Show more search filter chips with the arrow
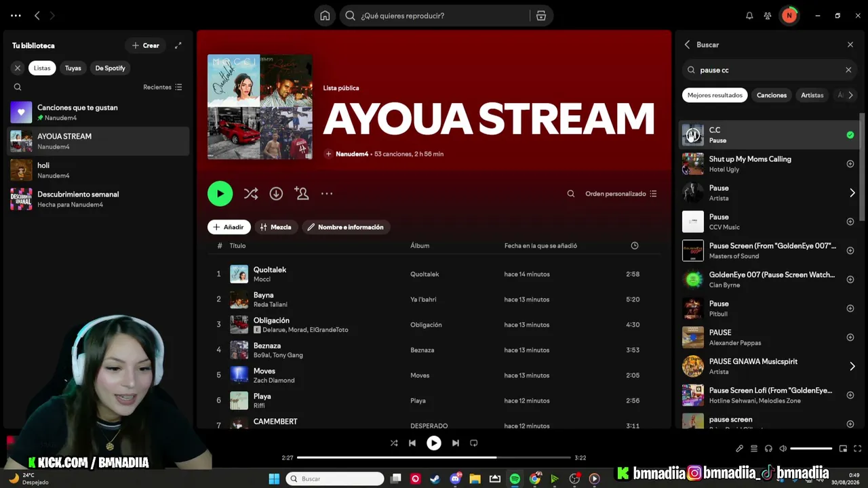 coord(850,96)
